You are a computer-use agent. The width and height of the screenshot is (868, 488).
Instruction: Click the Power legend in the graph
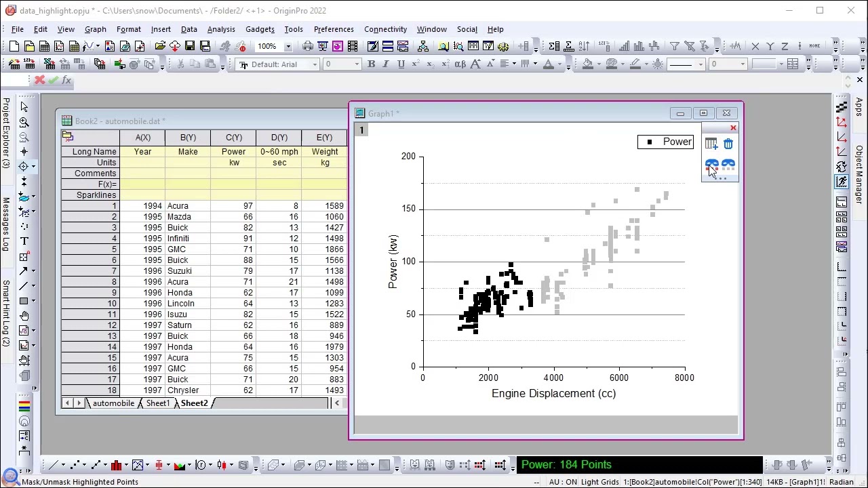[x=665, y=142]
